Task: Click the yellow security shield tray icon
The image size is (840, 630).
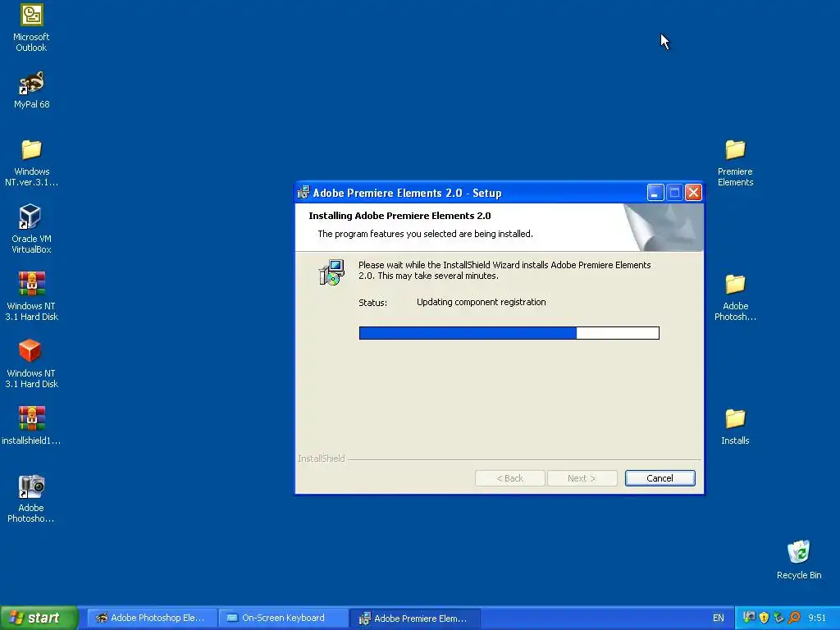Action: (x=764, y=618)
